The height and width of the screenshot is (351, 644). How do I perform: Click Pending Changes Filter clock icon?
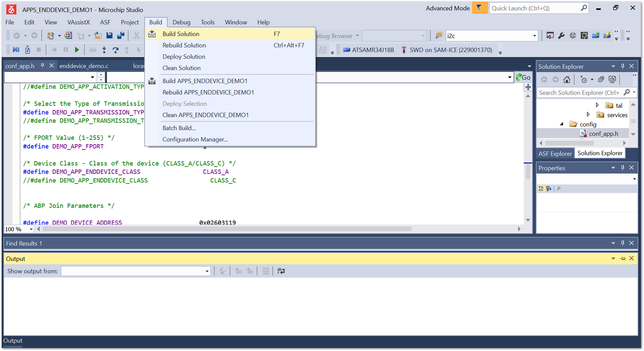coord(584,79)
